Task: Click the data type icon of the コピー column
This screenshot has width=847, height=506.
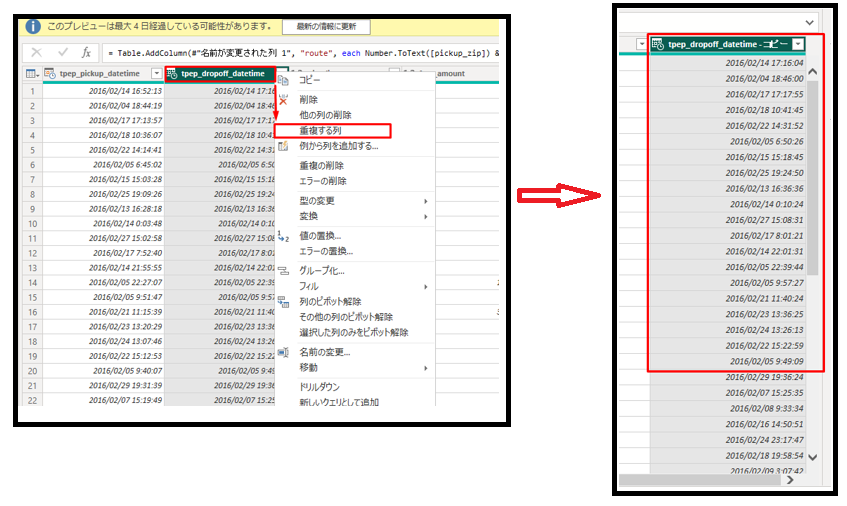Action: point(658,44)
